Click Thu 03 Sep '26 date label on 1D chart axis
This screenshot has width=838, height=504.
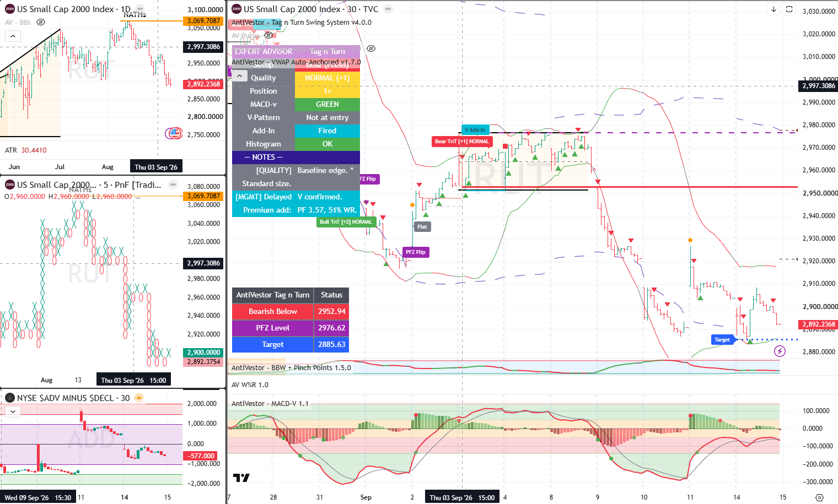(x=156, y=167)
